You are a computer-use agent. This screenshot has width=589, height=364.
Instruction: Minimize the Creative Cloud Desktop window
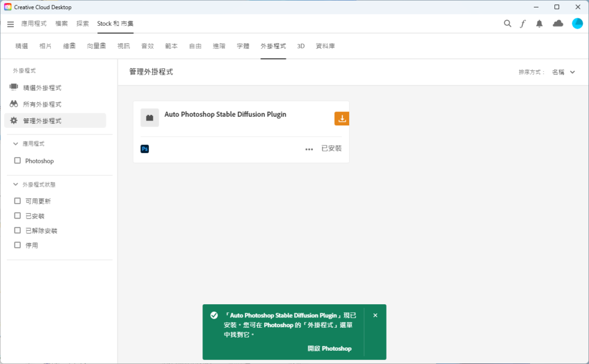tap(536, 7)
